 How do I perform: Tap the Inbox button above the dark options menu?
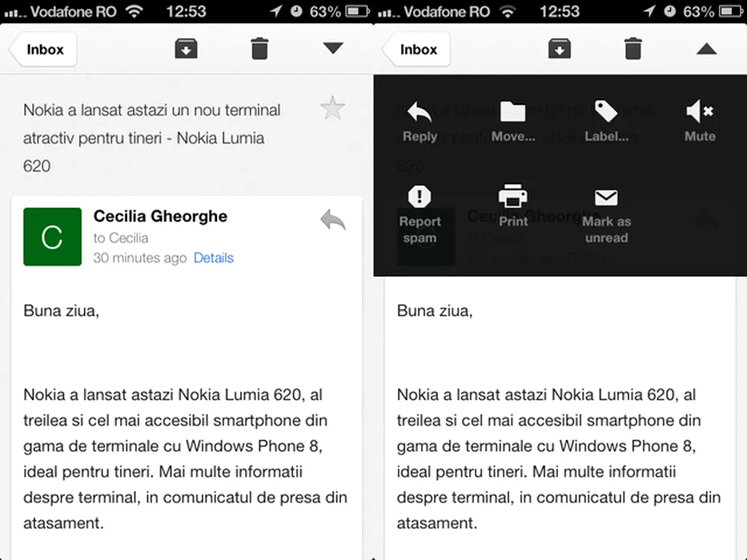point(417,49)
